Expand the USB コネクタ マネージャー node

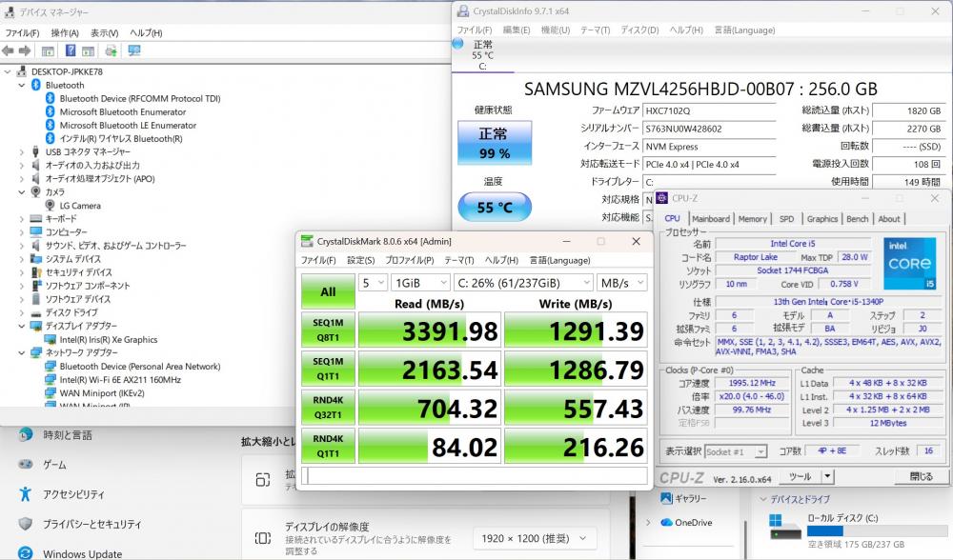22,151
